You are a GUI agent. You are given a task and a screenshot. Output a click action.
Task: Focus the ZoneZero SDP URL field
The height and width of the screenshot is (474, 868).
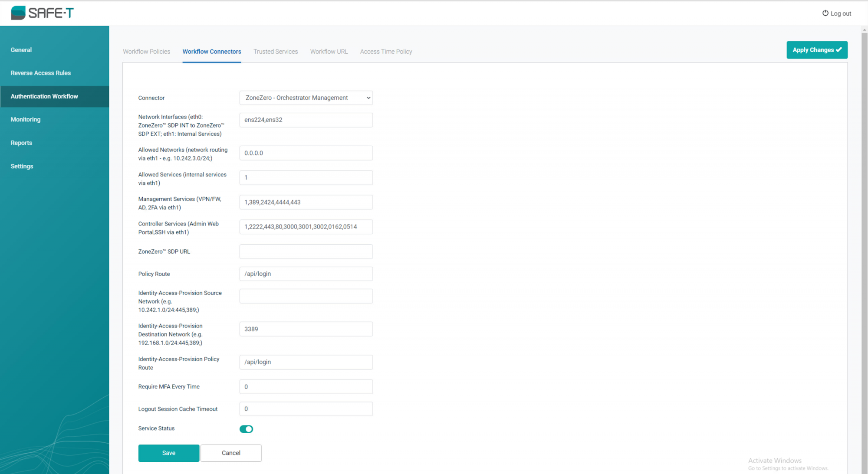306,252
